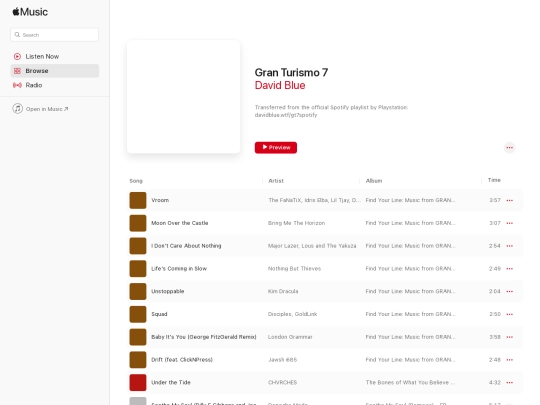Open more options for I Don't Care About Nothing

pyautogui.click(x=509, y=246)
